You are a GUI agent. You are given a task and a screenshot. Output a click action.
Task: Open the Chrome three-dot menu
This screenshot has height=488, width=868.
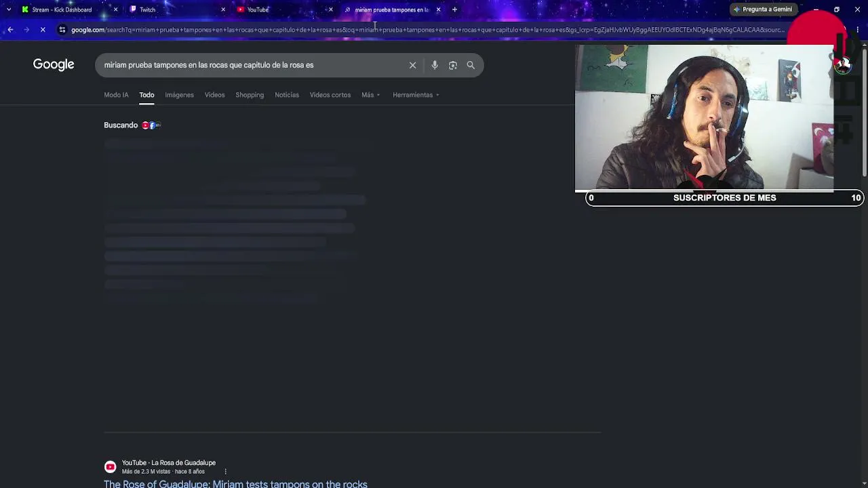(x=858, y=30)
